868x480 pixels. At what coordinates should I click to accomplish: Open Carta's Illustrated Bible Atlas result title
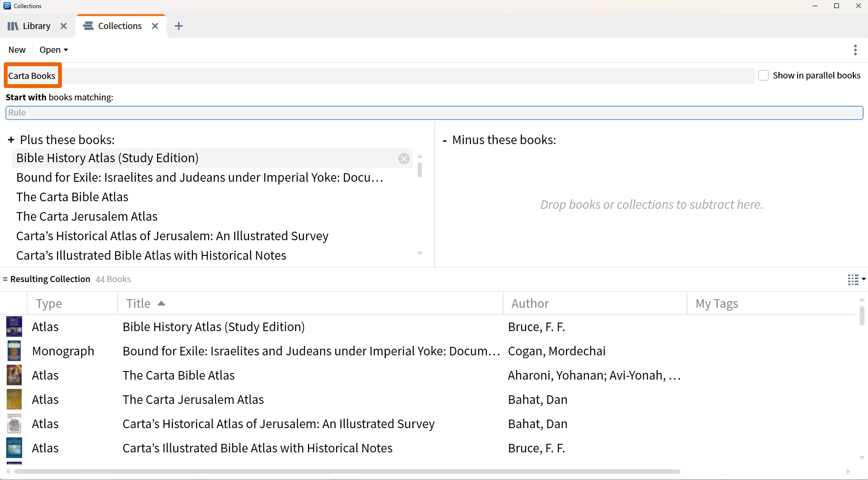point(258,448)
